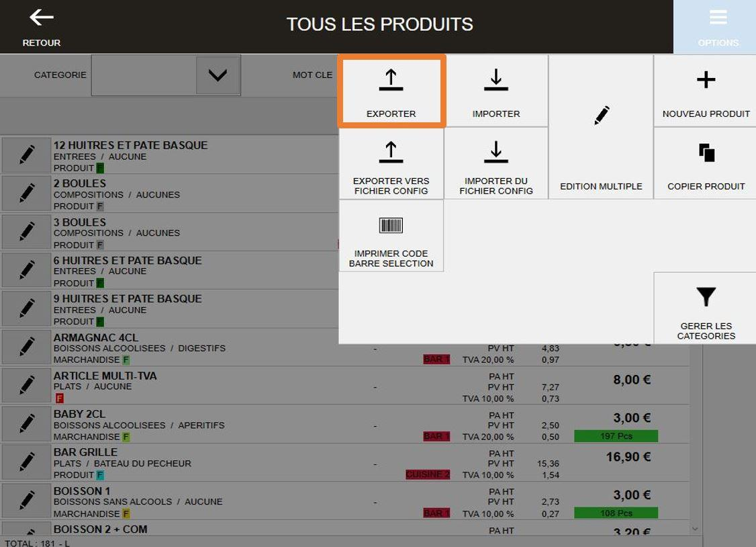Select ARMAGNAC 4CL product name

click(96, 337)
